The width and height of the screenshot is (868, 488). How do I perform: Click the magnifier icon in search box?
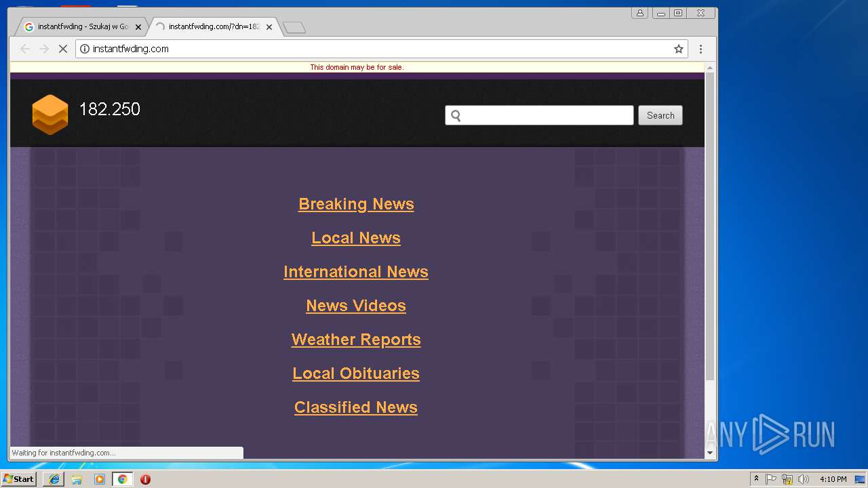pos(456,116)
